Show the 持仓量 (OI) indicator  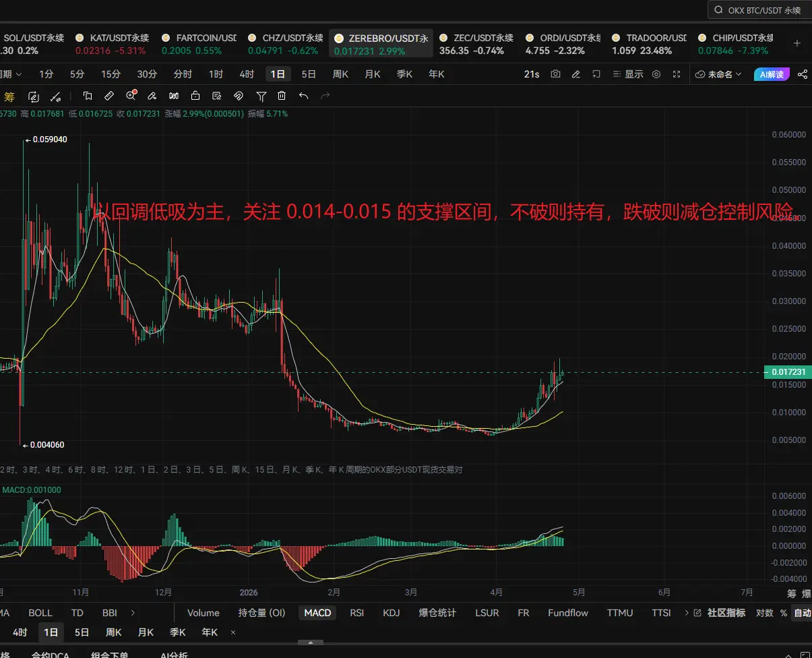(262, 613)
